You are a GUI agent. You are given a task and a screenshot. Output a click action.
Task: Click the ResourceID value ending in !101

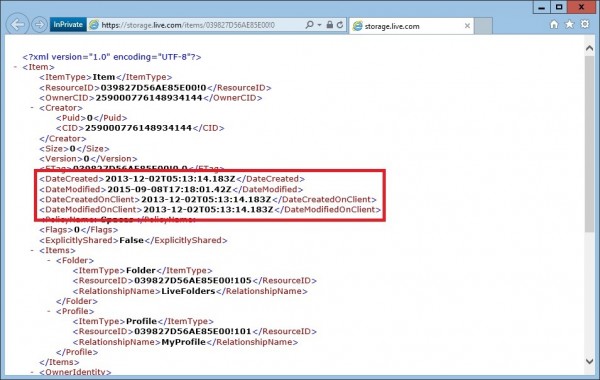click(x=193, y=331)
